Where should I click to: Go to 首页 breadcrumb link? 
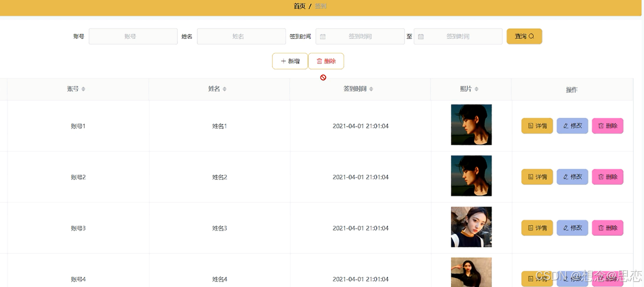[x=299, y=6]
